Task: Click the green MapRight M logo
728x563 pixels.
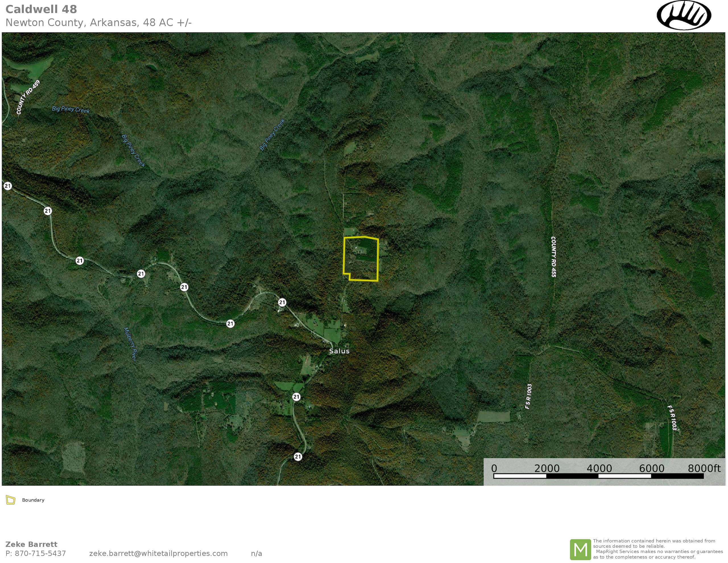Action: click(x=580, y=549)
